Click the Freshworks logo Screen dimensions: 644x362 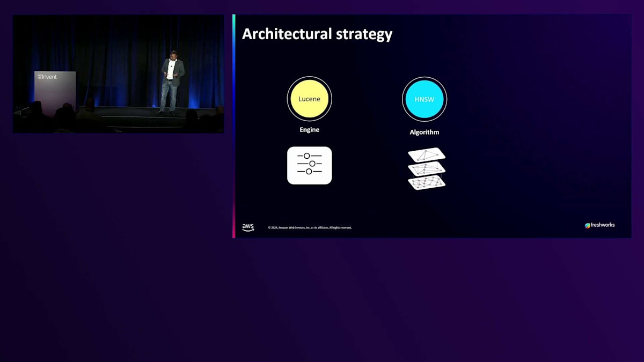[599, 225]
